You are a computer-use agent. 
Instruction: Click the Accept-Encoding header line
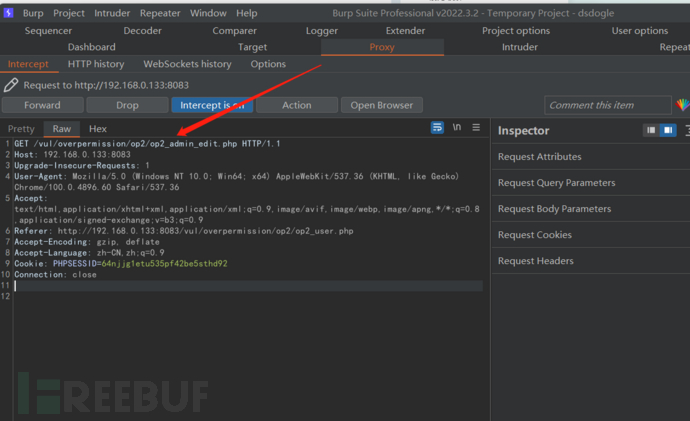point(87,242)
